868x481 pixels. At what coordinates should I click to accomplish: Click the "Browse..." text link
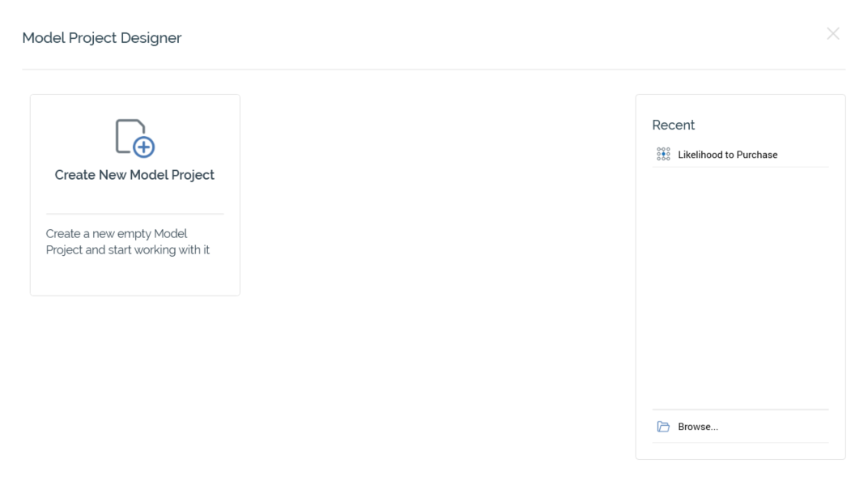click(698, 427)
